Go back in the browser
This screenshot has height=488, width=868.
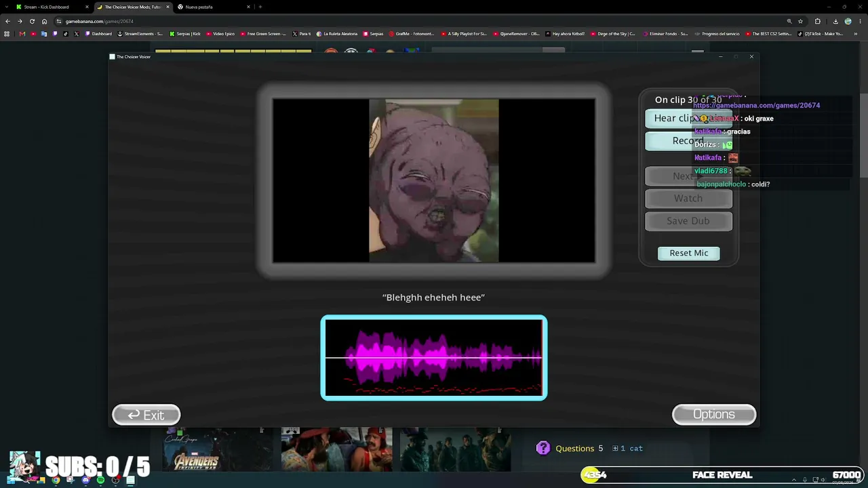[x=7, y=21]
